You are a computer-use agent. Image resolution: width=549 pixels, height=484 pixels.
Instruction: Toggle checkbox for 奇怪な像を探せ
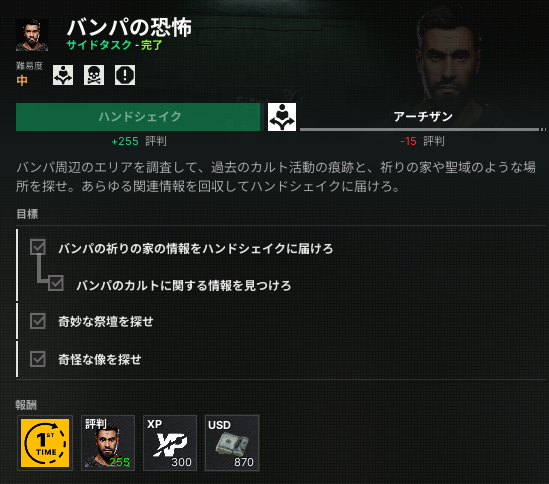38,359
